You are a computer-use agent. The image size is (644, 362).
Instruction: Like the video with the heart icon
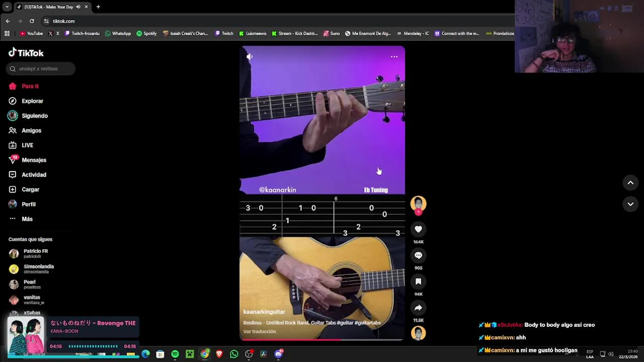coord(418,229)
